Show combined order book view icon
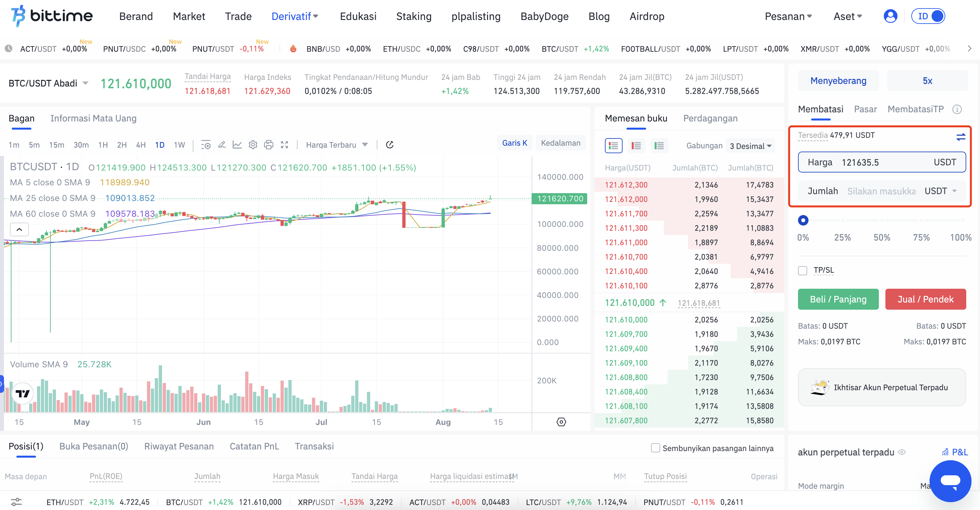This screenshot has height=510, width=980. 613,146
